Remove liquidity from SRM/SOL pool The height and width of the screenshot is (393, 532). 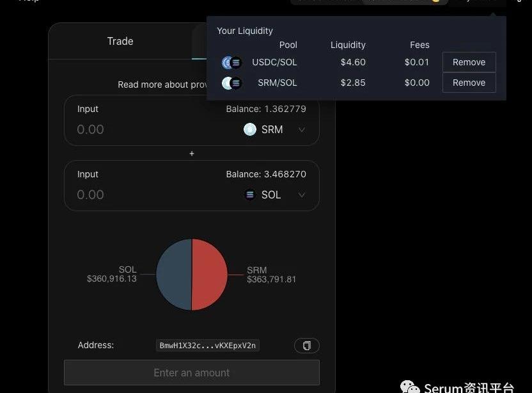469,83
